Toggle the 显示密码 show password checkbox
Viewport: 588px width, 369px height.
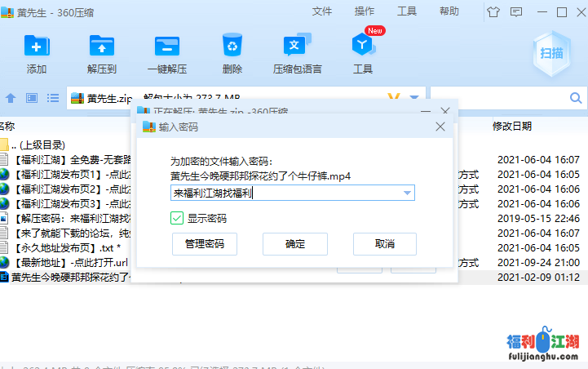point(177,218)
